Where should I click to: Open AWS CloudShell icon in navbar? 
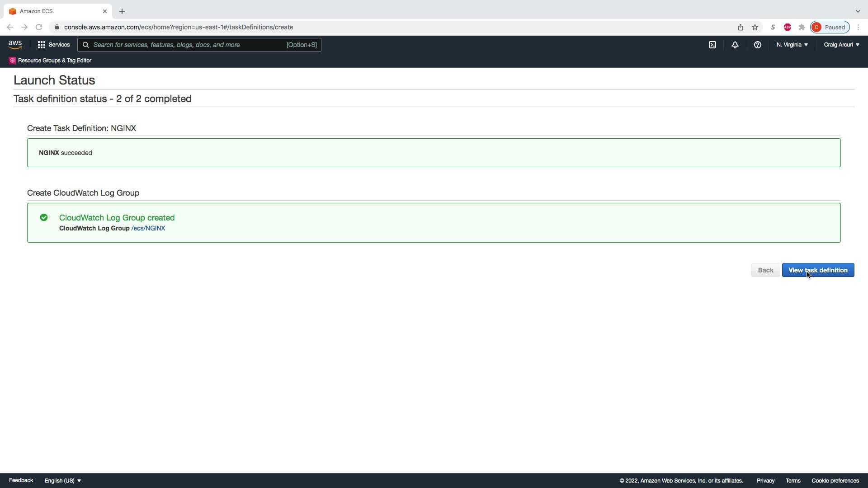(x=712, y=45)
